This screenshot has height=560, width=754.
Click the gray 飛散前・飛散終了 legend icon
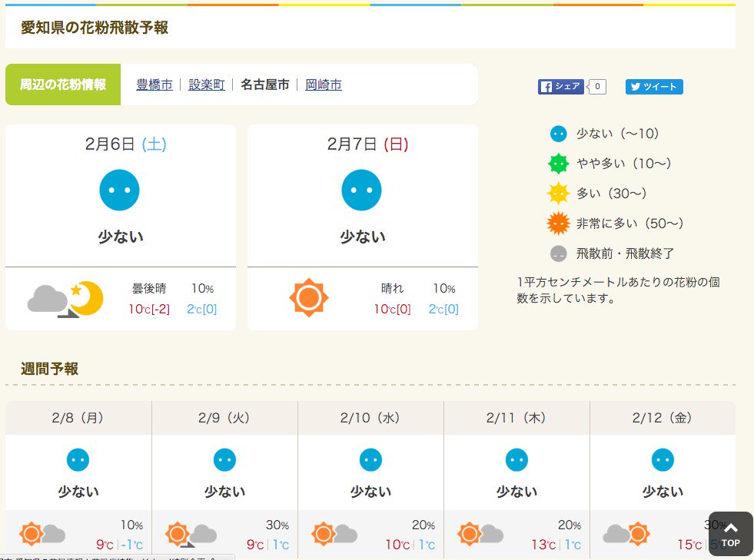(x=558, y=253)
